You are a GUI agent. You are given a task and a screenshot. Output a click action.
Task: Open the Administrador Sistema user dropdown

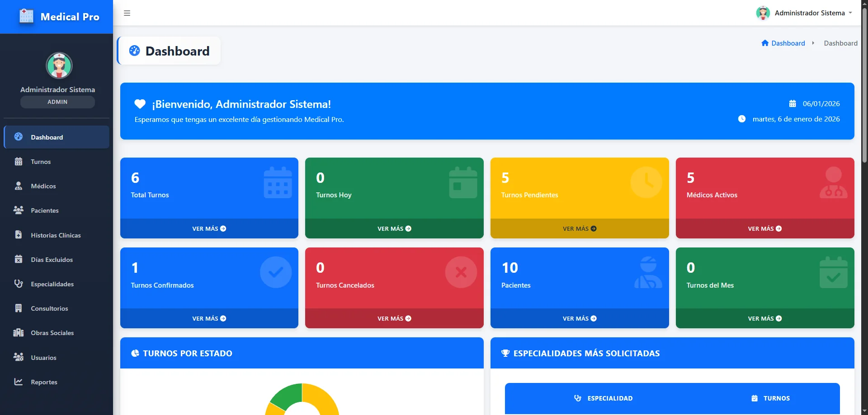click(x=804, y=13)
